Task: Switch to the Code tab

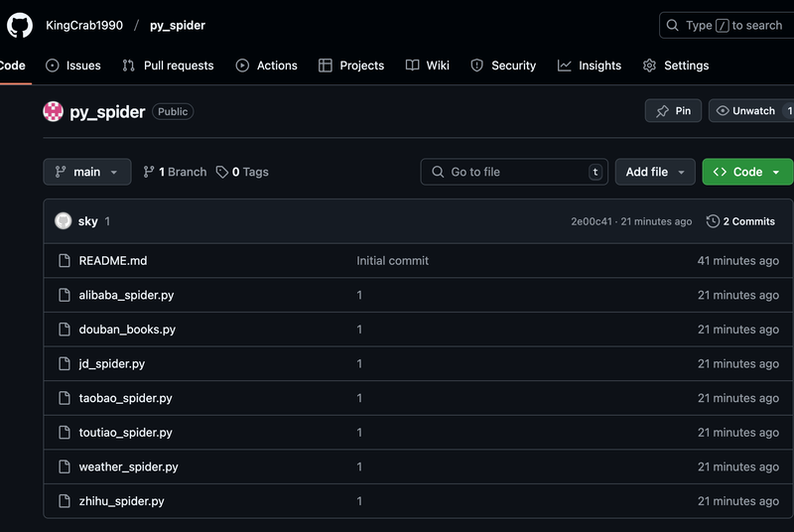Action: click(13, 66)
